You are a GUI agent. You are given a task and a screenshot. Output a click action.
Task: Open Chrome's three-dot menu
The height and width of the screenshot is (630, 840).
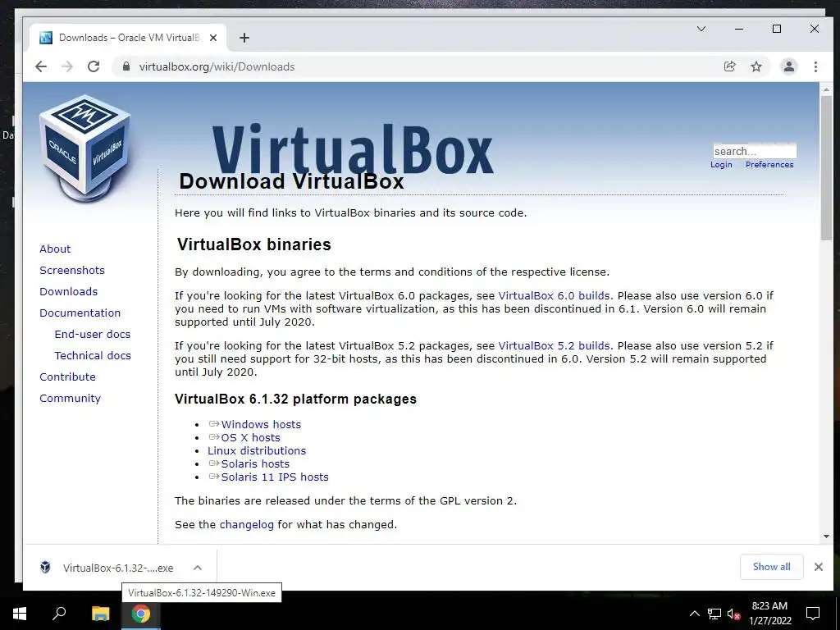[815, 66]
